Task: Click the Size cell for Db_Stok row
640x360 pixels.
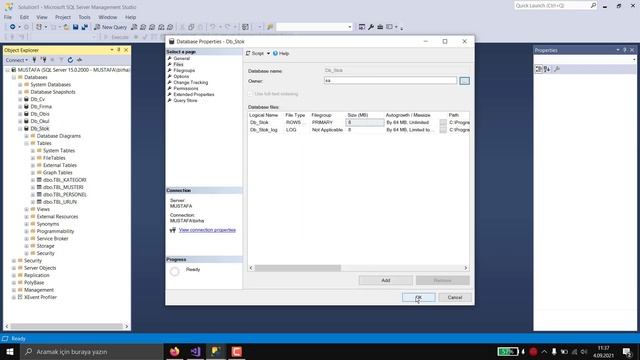Action: (x=365, y=122)
